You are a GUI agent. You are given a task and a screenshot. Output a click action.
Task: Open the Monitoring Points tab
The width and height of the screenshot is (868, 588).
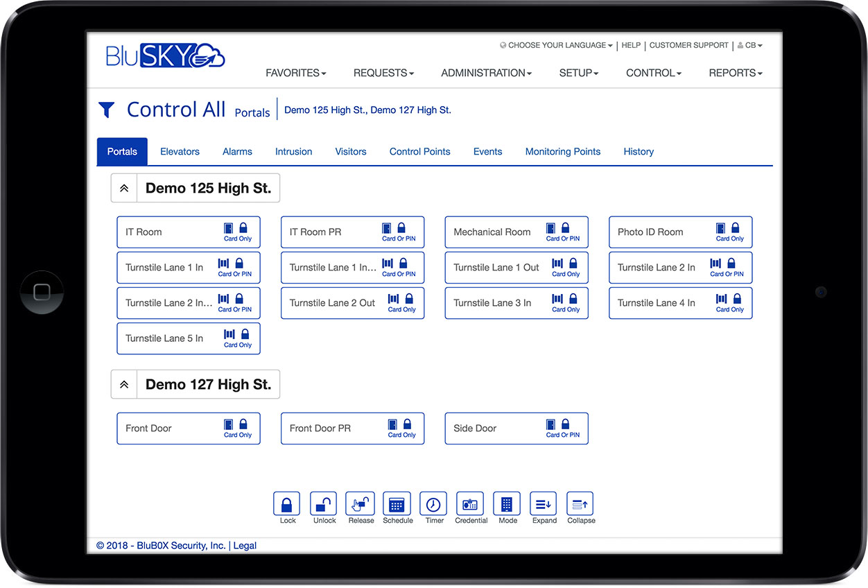[x=562, y=151]
